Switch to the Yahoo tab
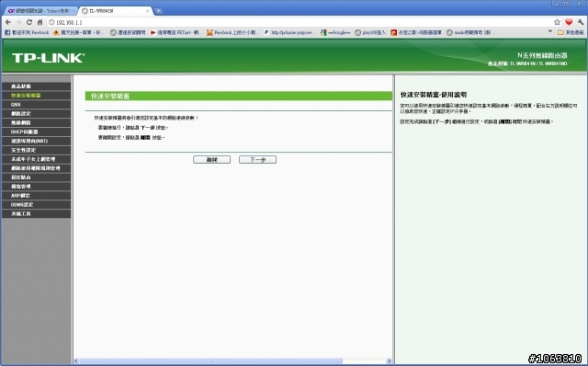Image resolution: width=588 pixels, height=366 pixels. point(40,11)
